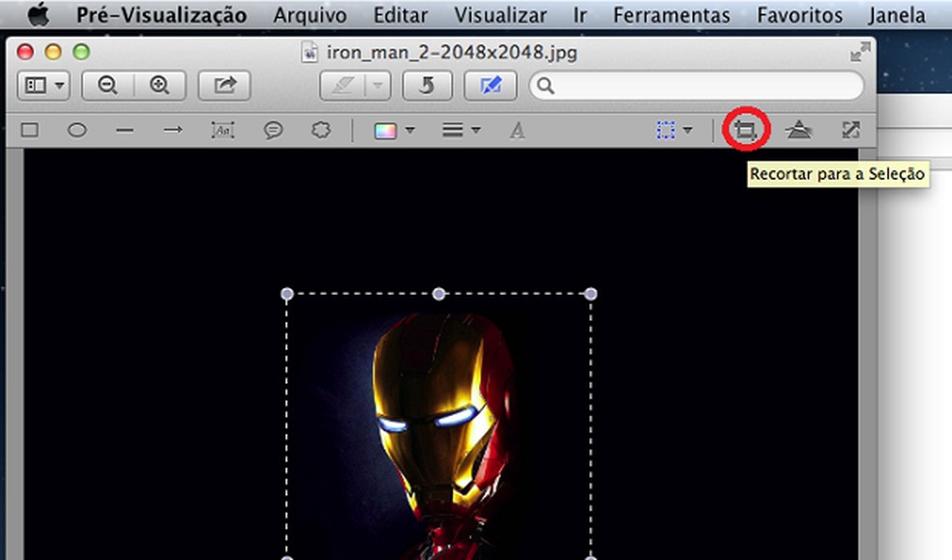Click the top-middle selection handle

[x=439, y=294]
